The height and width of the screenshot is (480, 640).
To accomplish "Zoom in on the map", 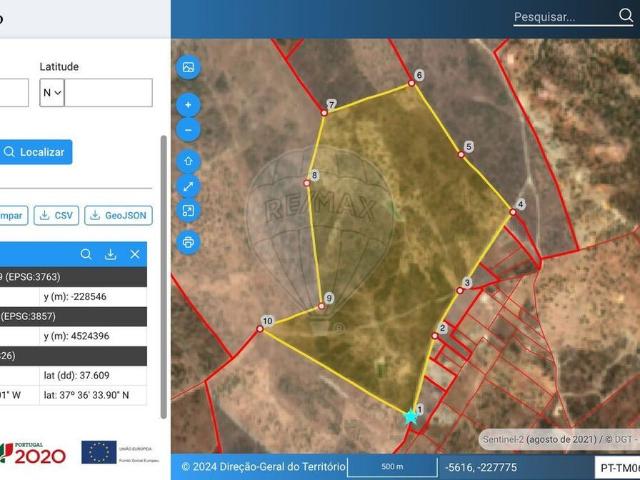I will pyautogui.click(x=188, y=105).
